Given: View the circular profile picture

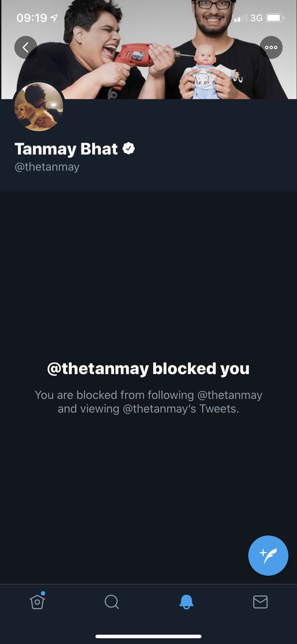Looking at the screenshot, I should 39,107.
